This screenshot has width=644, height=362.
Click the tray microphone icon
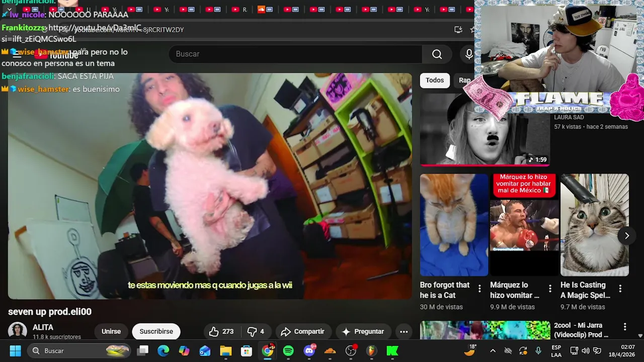[x=538, y=350]
